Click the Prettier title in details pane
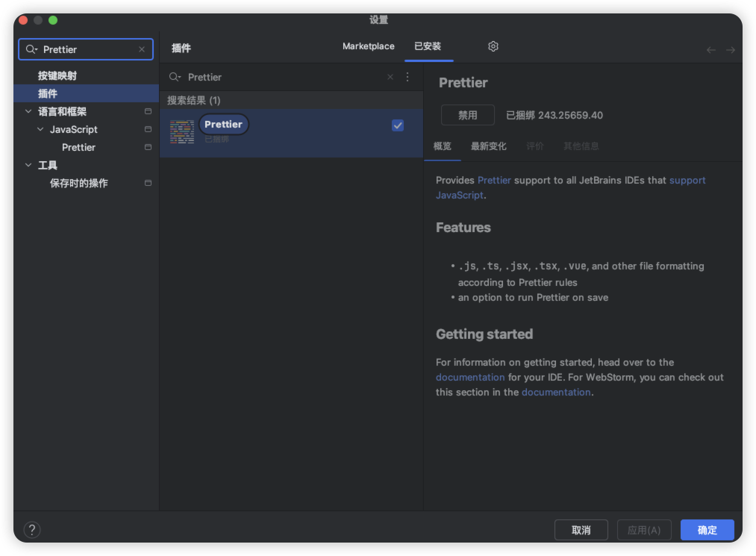This screenshot has height=556, width=756. [x=463, y=83]
